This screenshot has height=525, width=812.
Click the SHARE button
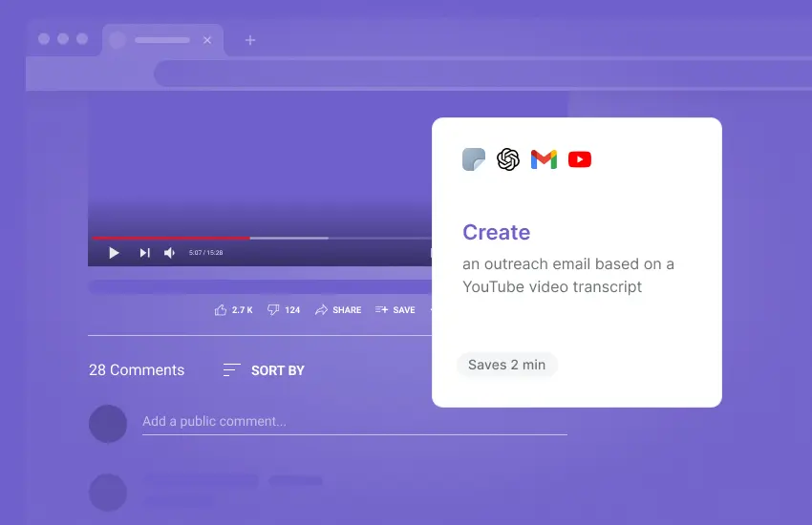[x=338, y=310]
